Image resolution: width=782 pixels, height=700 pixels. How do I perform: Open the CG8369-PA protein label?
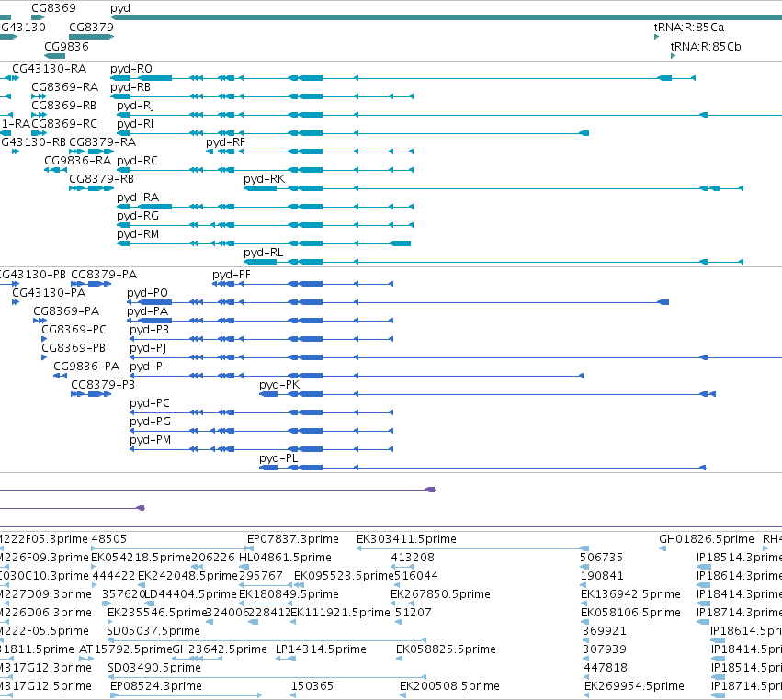point(66,311)
